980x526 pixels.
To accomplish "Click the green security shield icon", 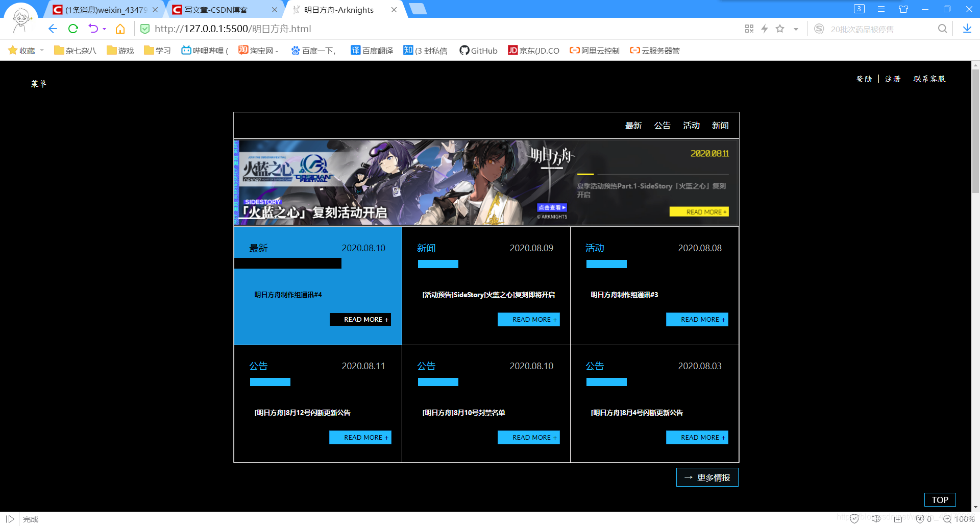I will 145,29.
